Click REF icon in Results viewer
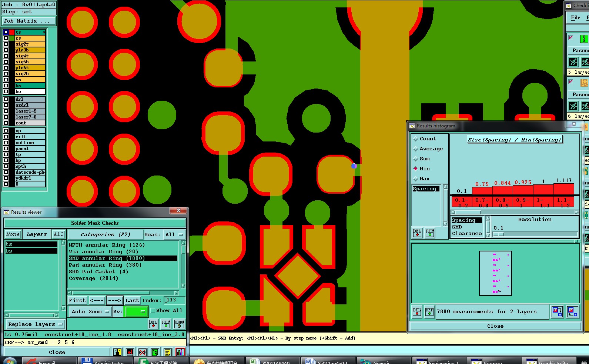Screen dimensions: 589x364 coord(166,324)
